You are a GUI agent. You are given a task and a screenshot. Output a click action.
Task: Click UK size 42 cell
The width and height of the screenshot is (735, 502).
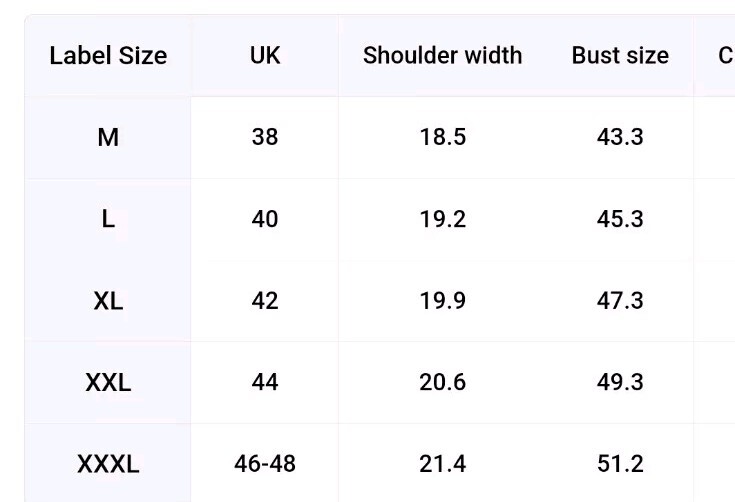[x=265, y=301]
